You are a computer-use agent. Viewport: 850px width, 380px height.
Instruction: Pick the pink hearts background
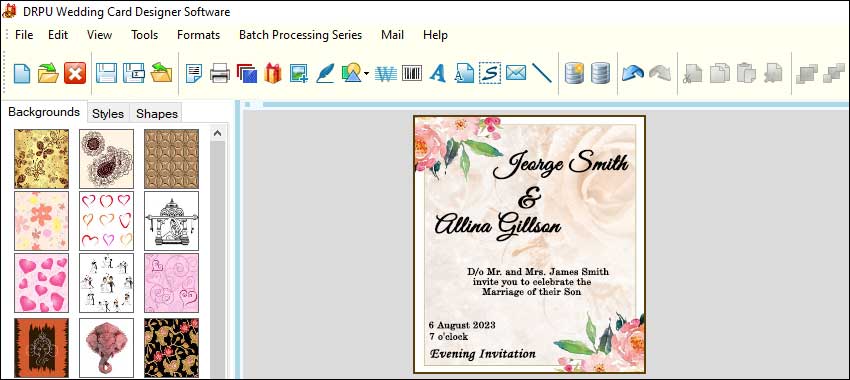coord(41,283)
